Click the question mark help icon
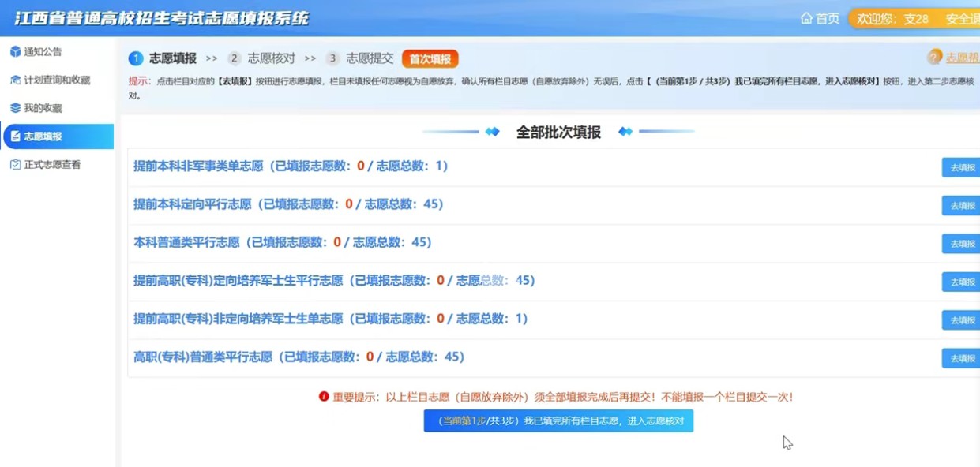Image resolution: width=980 pixels, height=467 pixels. pos(935,58)
